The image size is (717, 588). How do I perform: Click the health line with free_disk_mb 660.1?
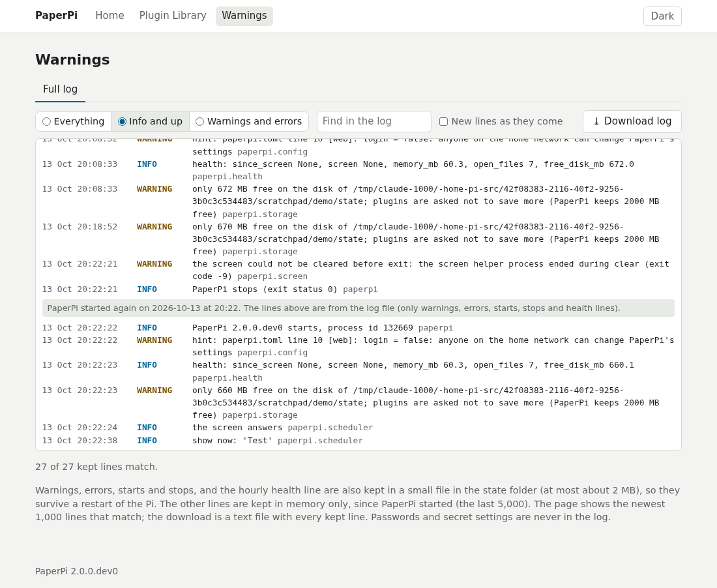click(413, 372)
